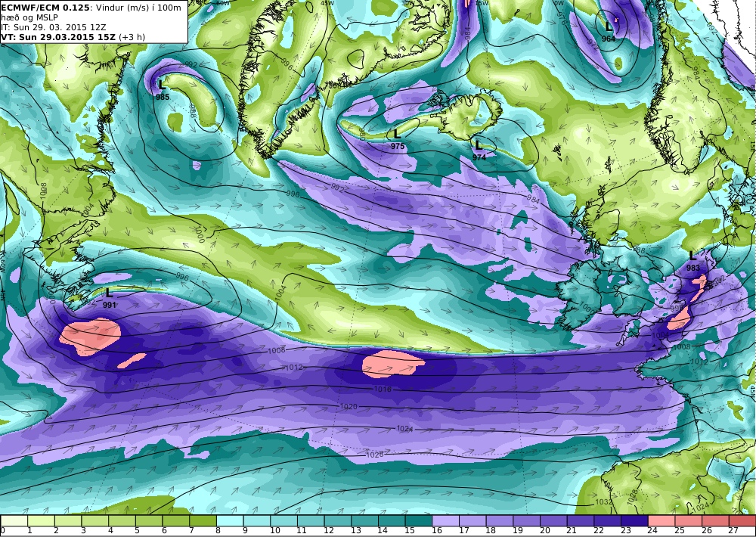Click the legend swatch between 4 and 5

[x=122, y=520]
